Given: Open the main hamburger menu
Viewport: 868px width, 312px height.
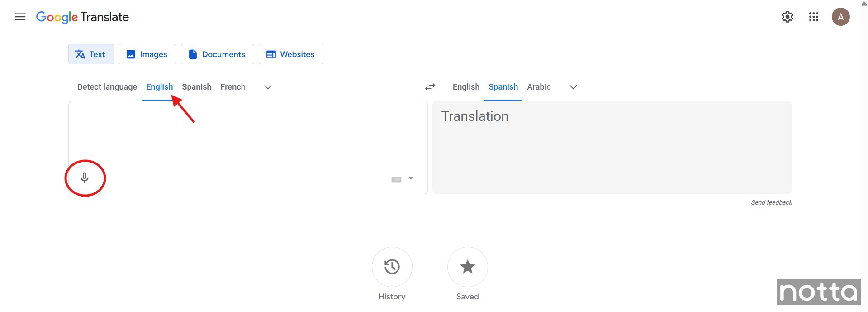Looking at the screenshot, I should [x=20, y=17].
